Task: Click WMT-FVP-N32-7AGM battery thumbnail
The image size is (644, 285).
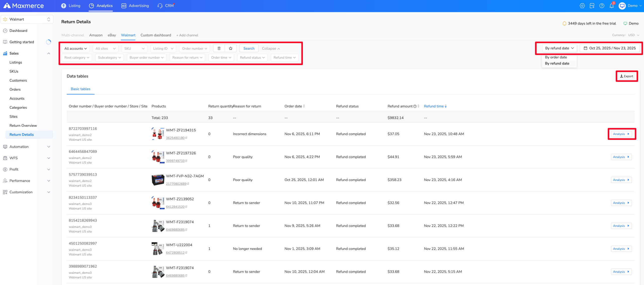Action: (158, 180)
